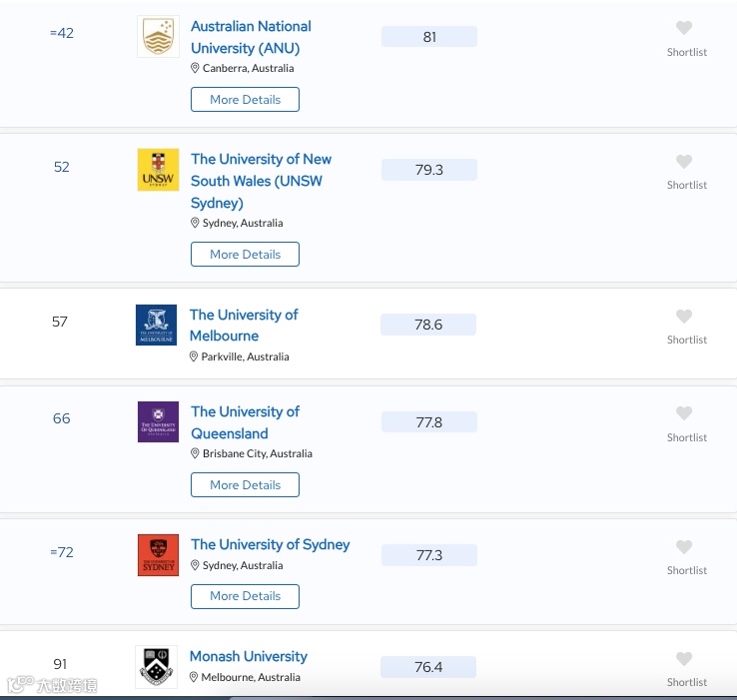This screenshot has width=737, height=700.
Task: Open The University of Melbourne link
Action: tap(244, 325)
